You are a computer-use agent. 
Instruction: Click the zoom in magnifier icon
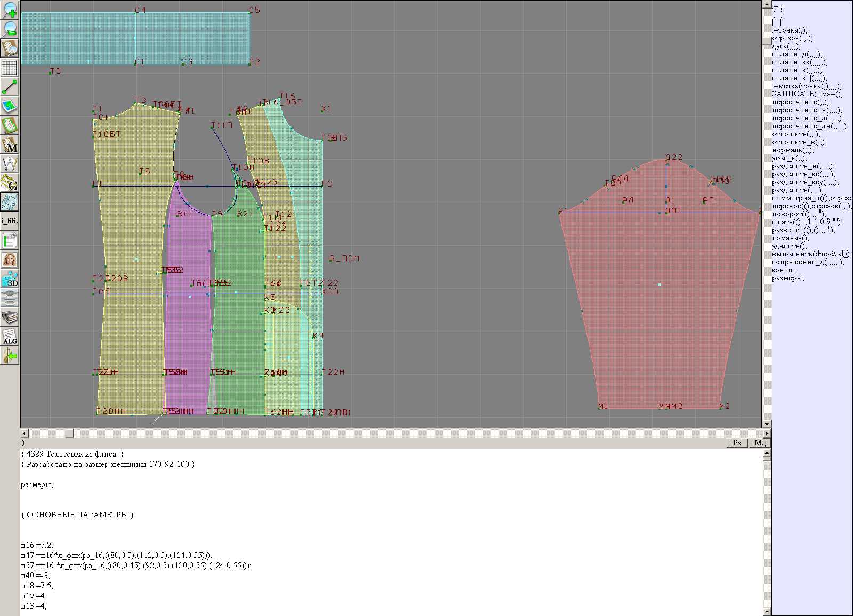pyautogui.click(x=10, y=10)
